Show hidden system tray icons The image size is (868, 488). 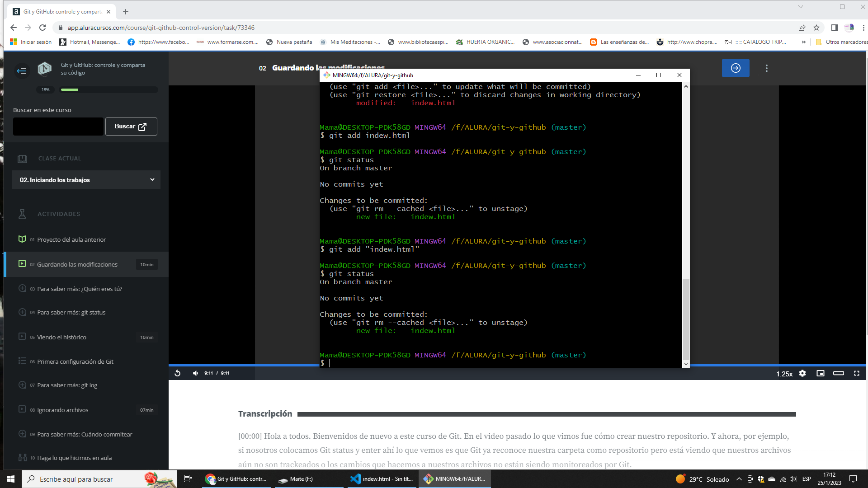[x=739, y=479]
